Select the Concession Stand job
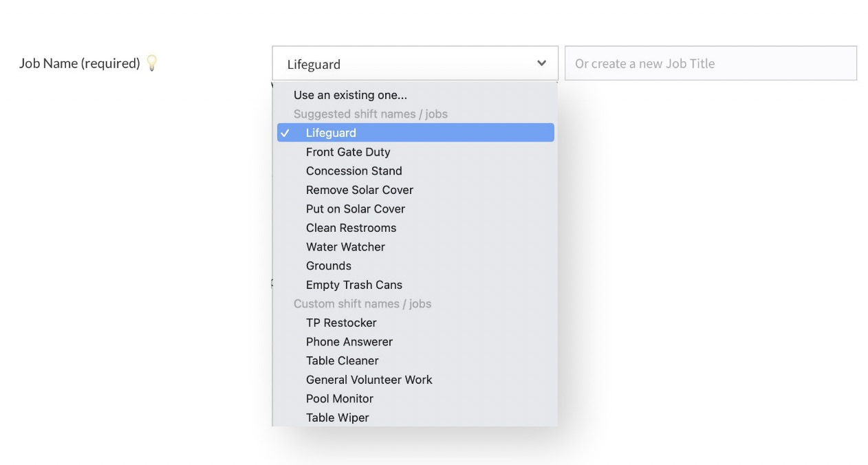868x465 pixels. (x=354, y=171)
